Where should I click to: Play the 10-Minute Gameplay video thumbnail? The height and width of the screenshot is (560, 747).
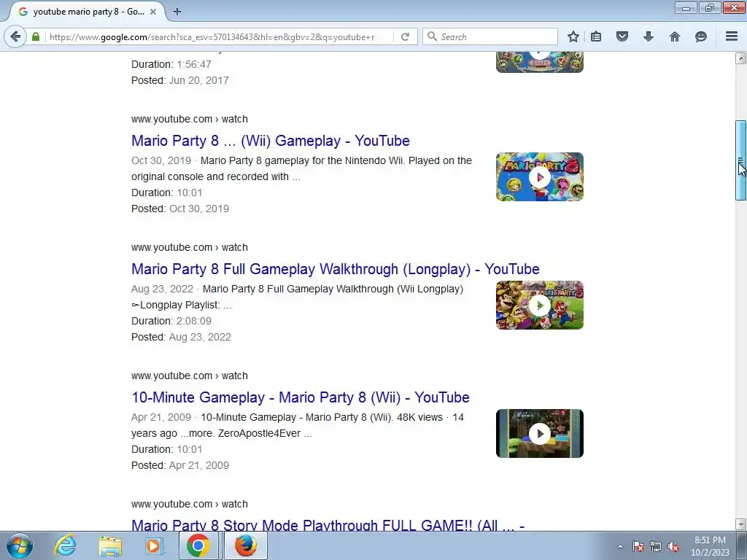point(539,433)
